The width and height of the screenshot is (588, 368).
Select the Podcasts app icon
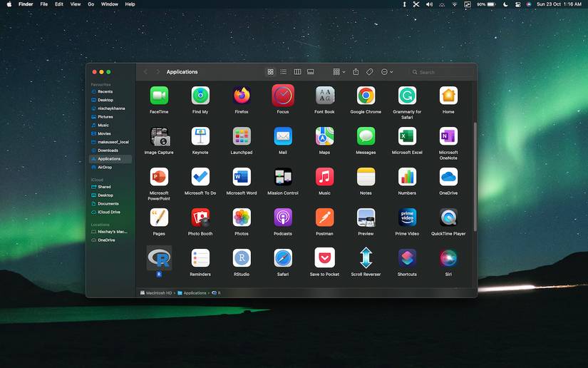(283, 218)
